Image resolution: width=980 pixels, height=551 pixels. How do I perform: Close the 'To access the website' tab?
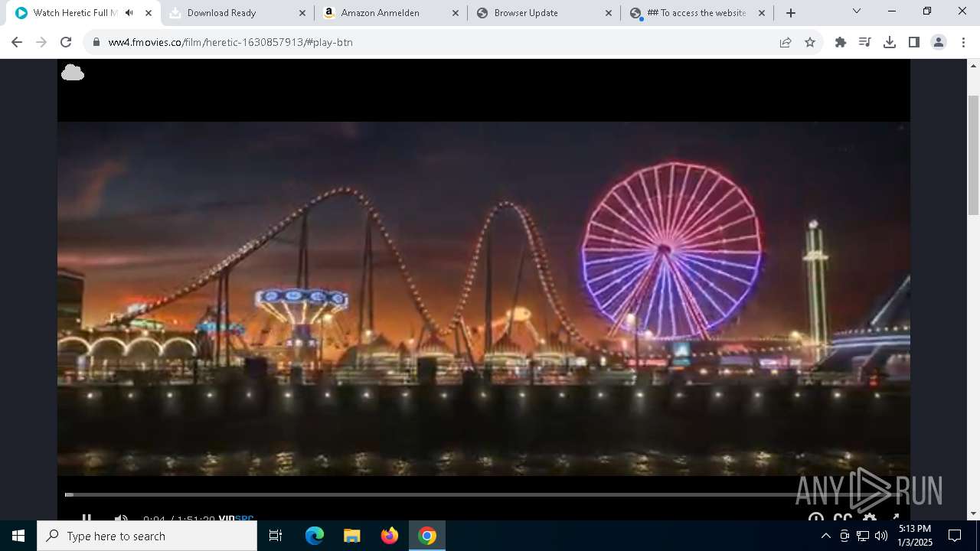point(761,13)
